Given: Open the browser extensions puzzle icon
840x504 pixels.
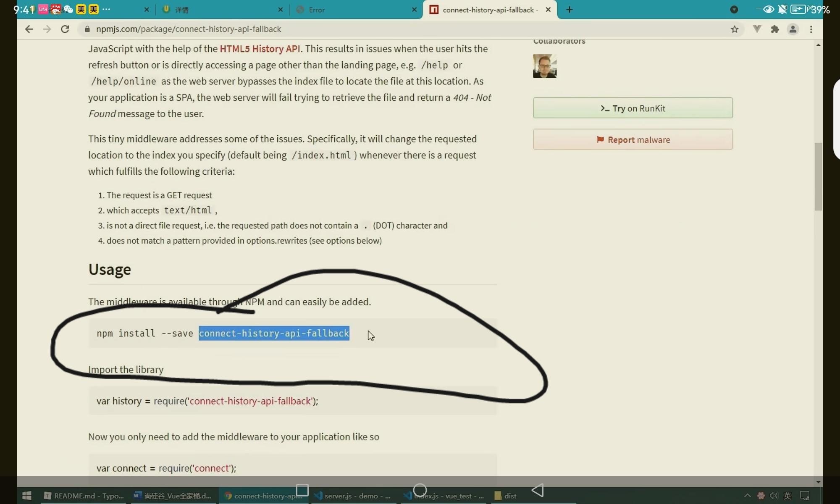Looking at the screenshot, I should click(774, 29).
